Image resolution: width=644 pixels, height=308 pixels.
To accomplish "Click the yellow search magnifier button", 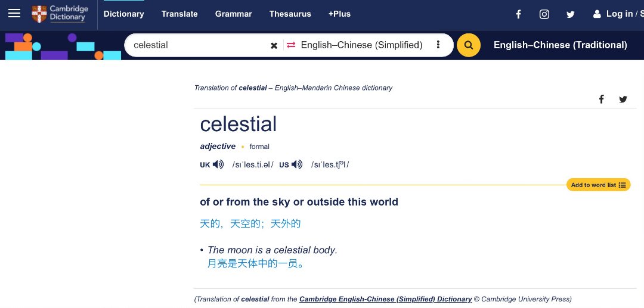I will coord(469,45).
